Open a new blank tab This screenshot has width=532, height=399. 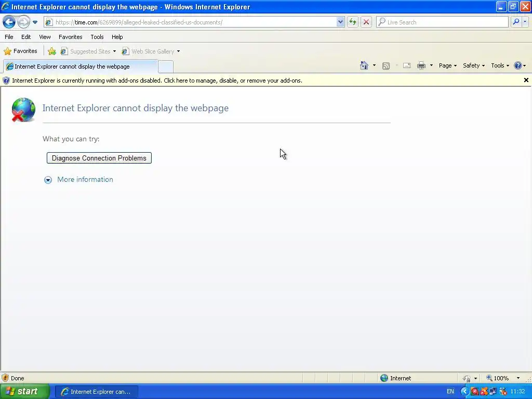click(x=166, y=67)
